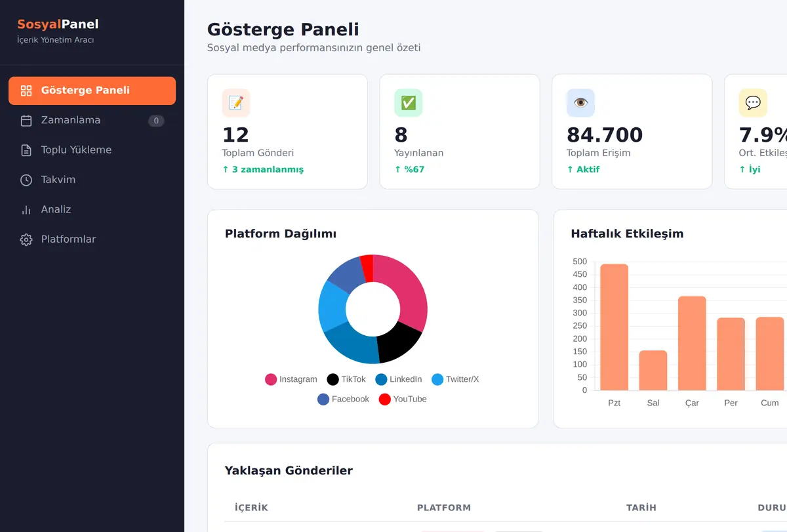Click the '↑ Aktif' status text
Viewport: 787px width, 532px height.
pyautogui.click(x=583, y=169)
